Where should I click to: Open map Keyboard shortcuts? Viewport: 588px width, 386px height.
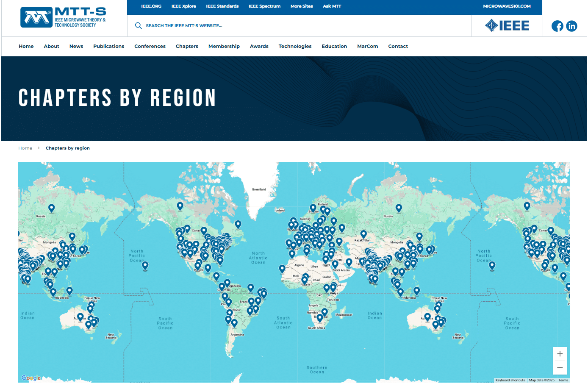pyautogui.click(x=510, y=380)
